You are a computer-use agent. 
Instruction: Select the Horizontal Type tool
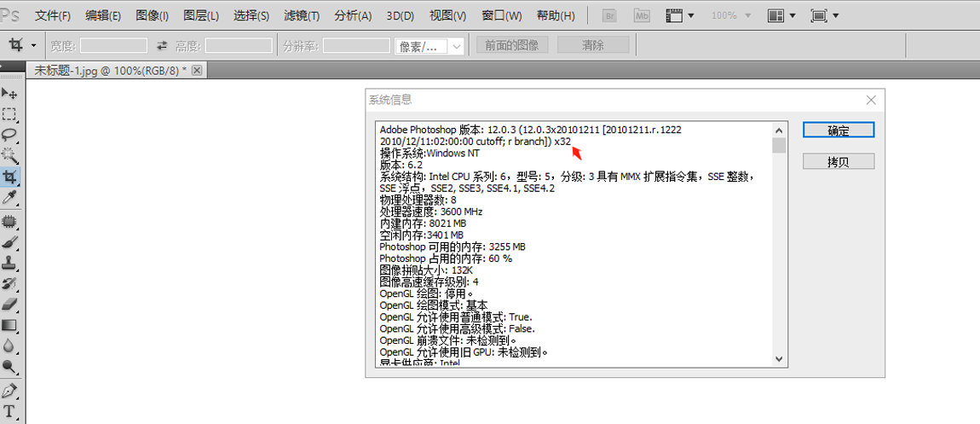coord(10,411)
